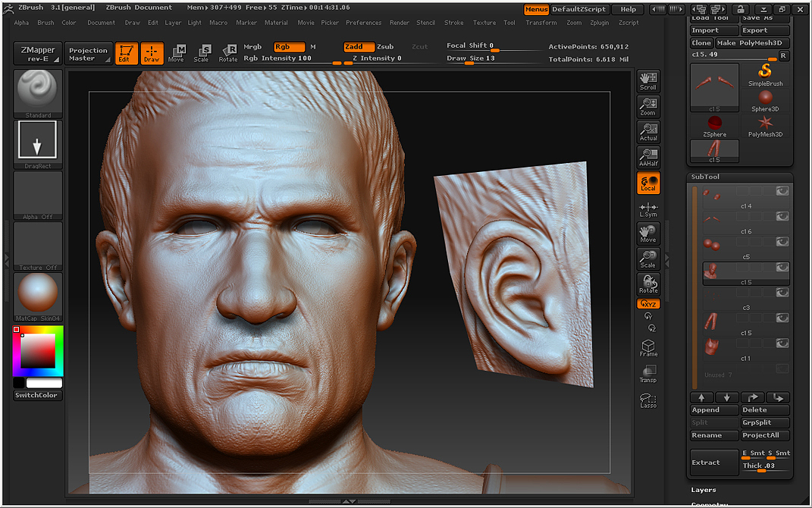
Task: Open the Zplugin menu
Action: pos(600,23)
